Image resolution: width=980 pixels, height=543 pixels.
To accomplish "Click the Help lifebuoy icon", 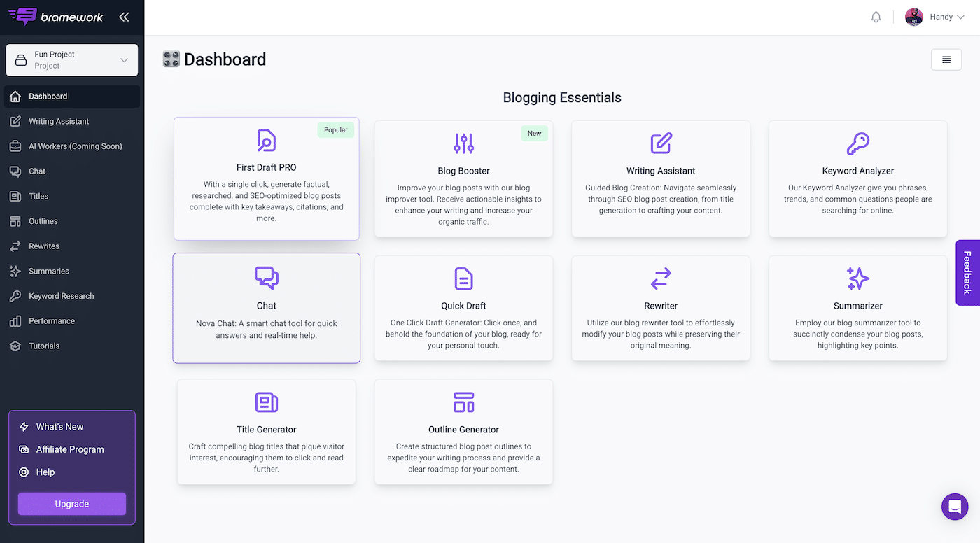I will (24, 472).
